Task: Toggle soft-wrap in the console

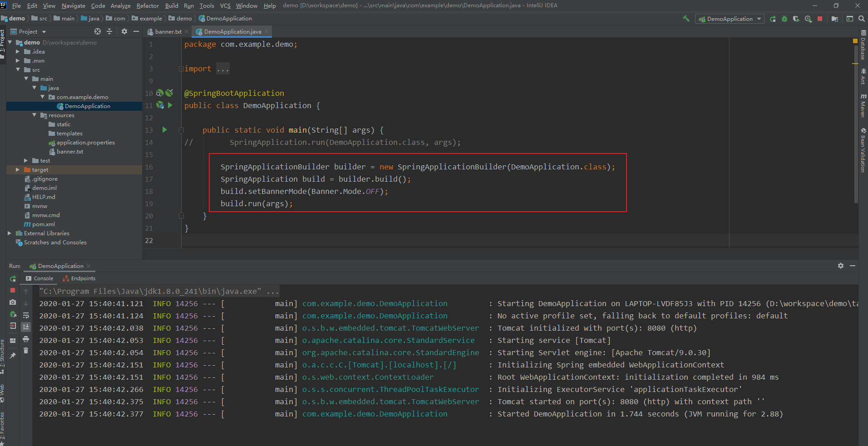Action: pyautogui.click(x=26, y=315)
